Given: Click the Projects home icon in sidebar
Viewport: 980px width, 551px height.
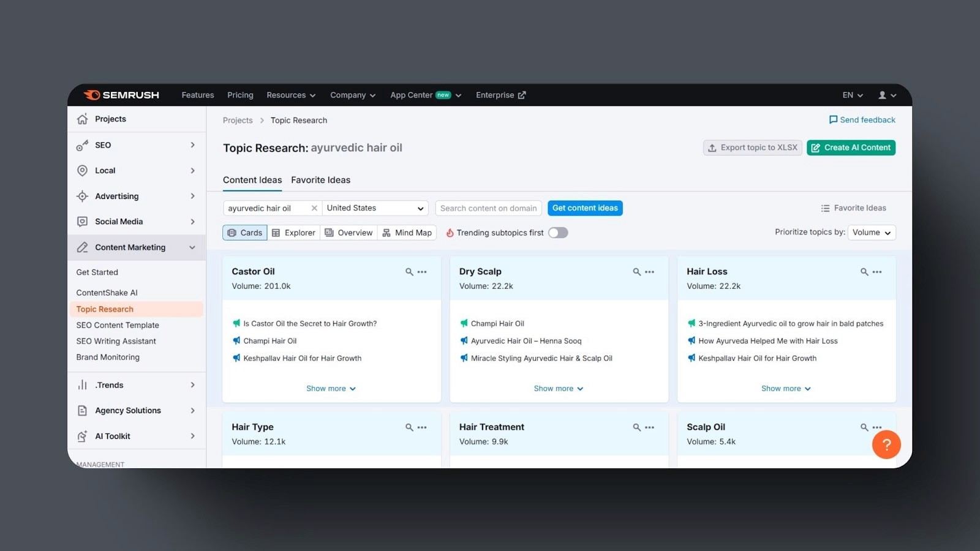Looking at the screenshot, I should pyautogui.click(x=82, y=119).
